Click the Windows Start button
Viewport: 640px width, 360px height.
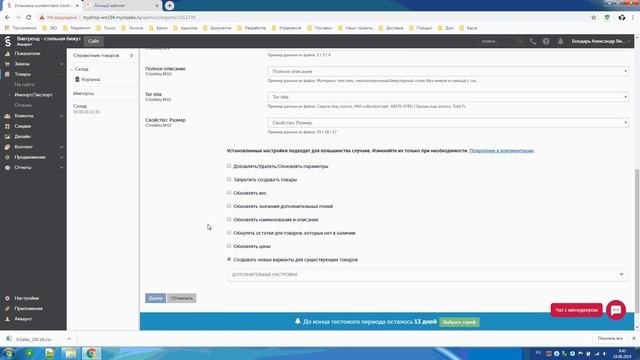tap(9, 353)
